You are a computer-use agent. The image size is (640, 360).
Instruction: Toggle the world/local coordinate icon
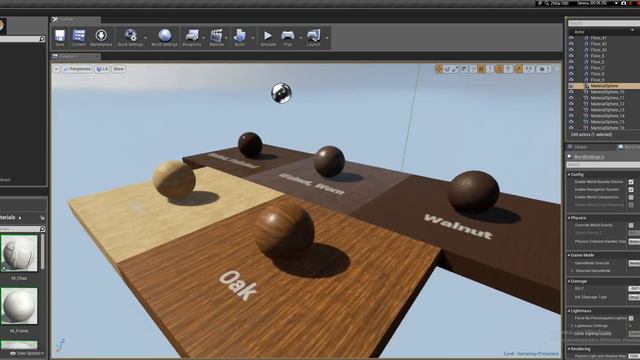click(464, 69)
